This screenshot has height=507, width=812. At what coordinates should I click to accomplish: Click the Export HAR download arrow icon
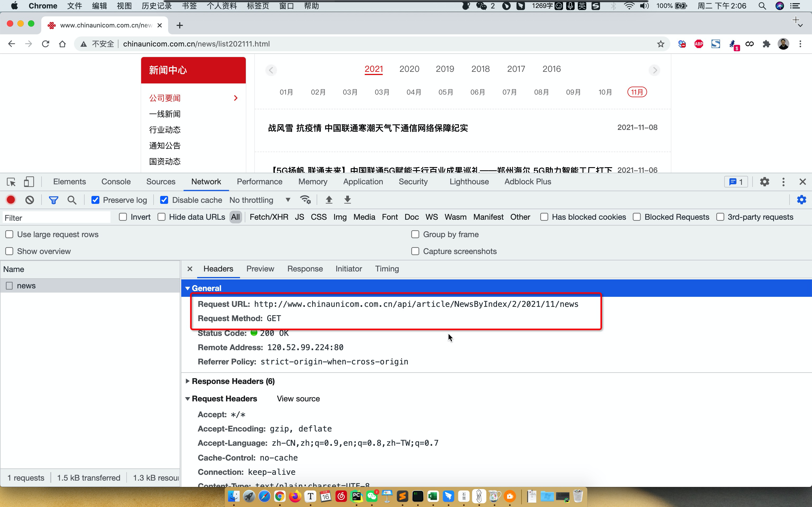click(347, 200)
